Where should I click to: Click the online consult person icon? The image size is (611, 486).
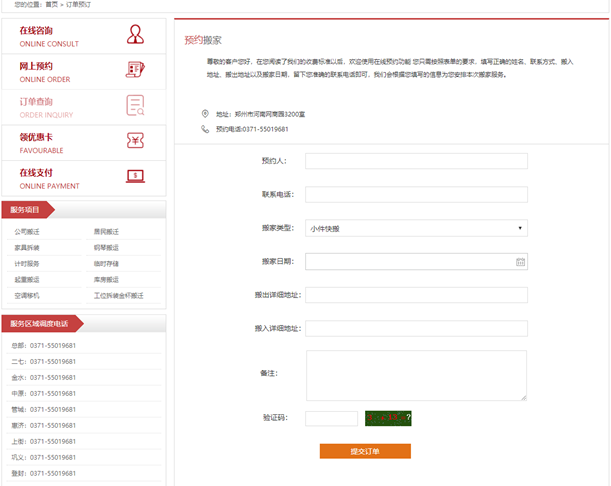[x=135, y=36]
